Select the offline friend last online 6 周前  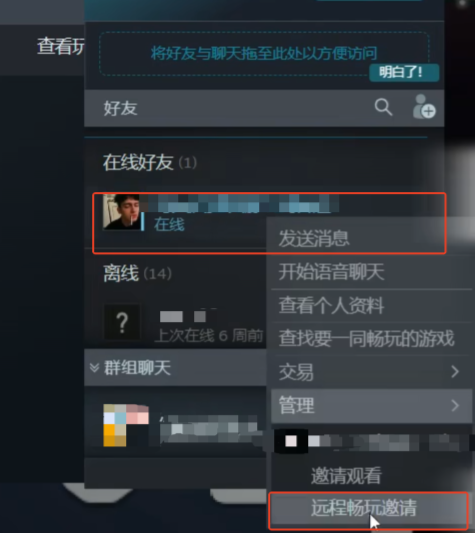(185, 323)
